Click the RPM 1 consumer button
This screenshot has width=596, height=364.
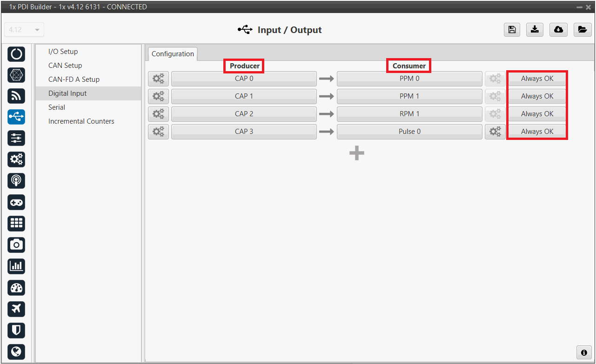[x=409, y=114]
